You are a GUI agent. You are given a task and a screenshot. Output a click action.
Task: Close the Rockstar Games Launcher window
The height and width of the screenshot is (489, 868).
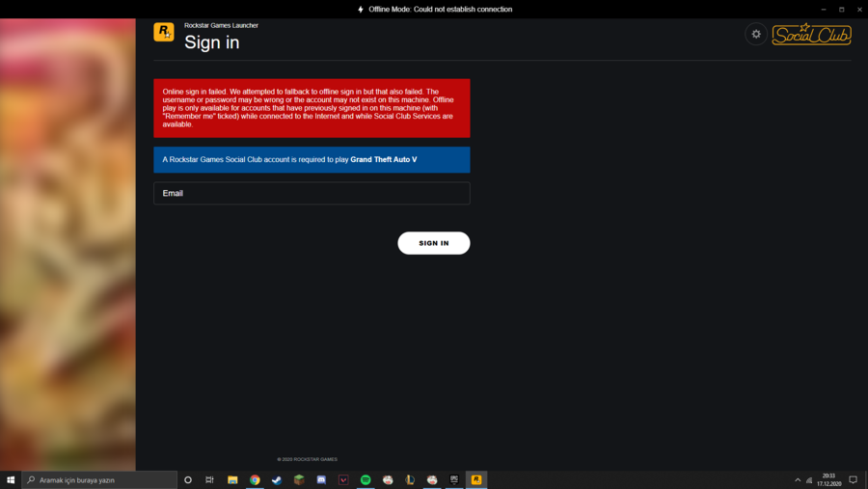[x=859, y=10]
